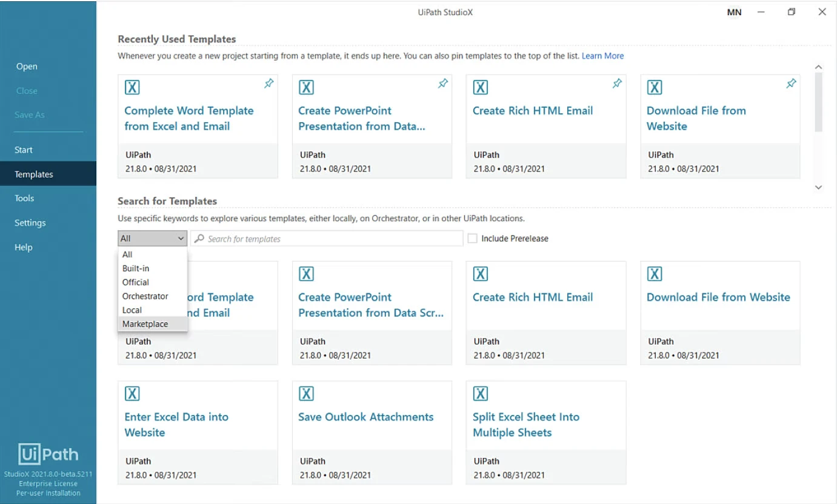837x504 pixels.
Task: Click pin icon on recent Download File card
Action: click(x=791, y=84)
